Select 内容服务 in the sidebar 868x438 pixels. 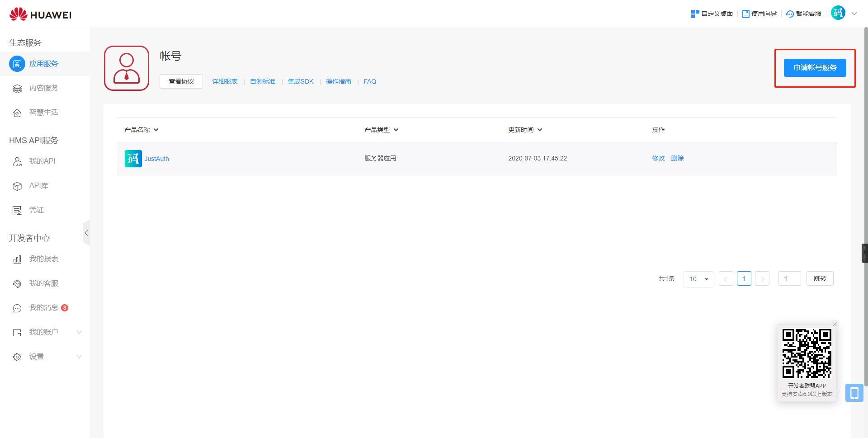pos(43,88)
